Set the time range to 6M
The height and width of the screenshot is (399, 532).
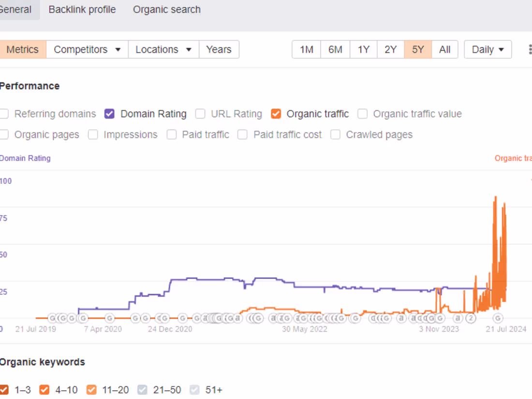[335, 49]
